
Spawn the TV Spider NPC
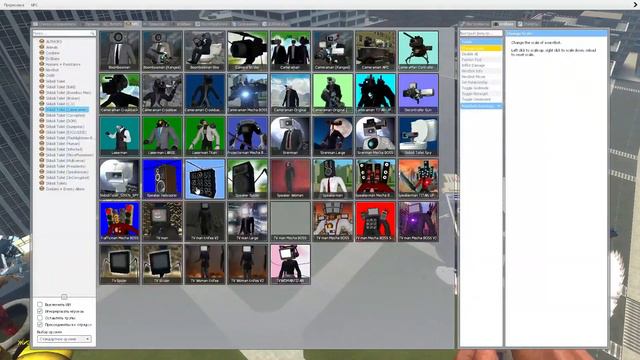point(120,264)
